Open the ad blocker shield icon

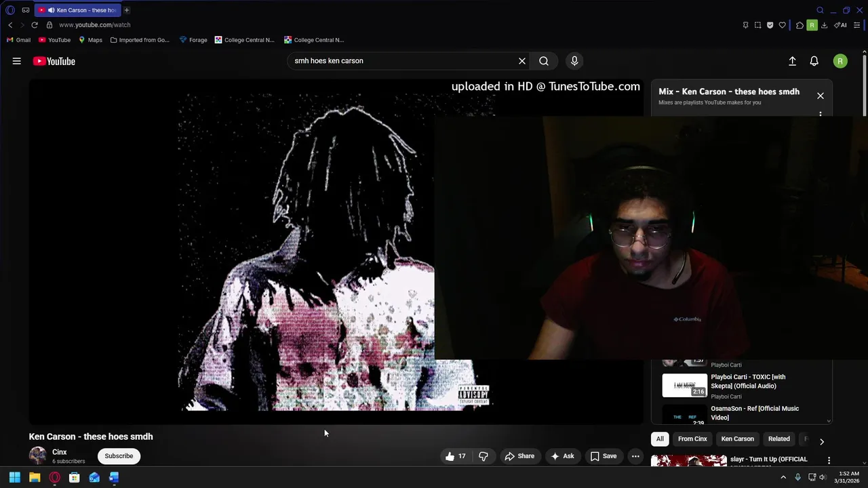tap(770, 25)
